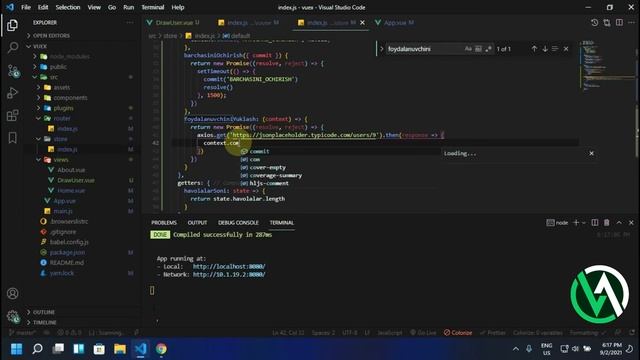Select cover-empty autocomplete suggestion
The width and height of the screenshot is (640, 360).
point(267,167)
